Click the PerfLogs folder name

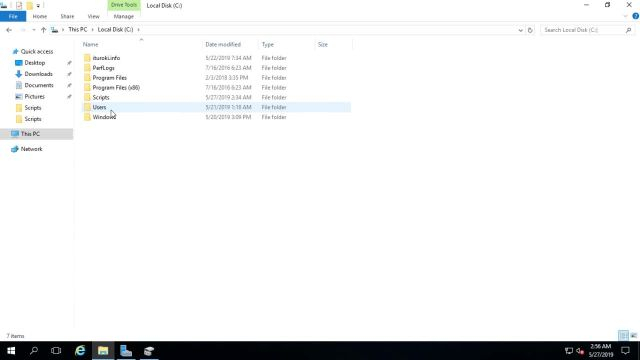pyautogui.click(x=103, y=68)
